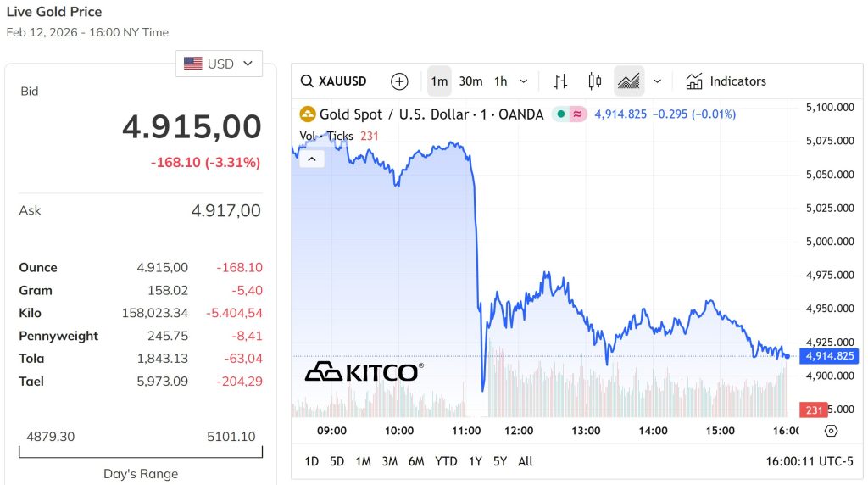Switch chart to candlestick style icon
This screenshot has width=868, height=485.
point(594,81)
